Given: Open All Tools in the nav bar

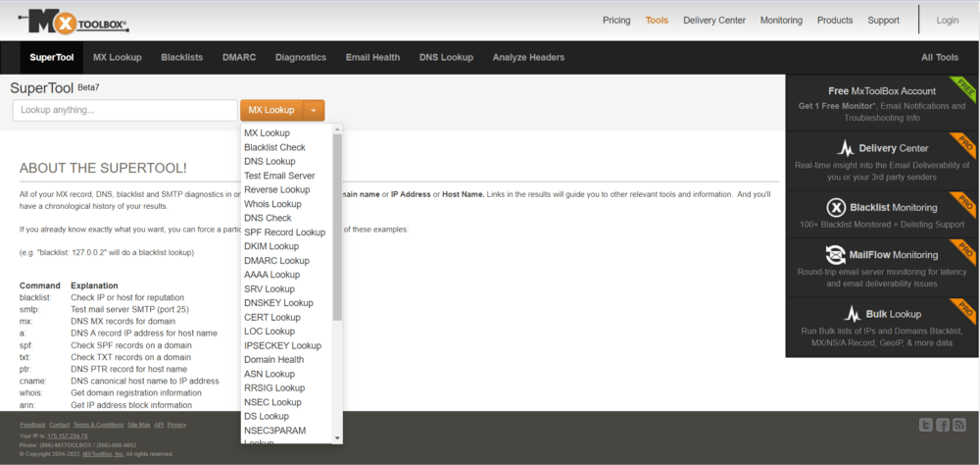Looking at the screenshot, I should (940, 58).
